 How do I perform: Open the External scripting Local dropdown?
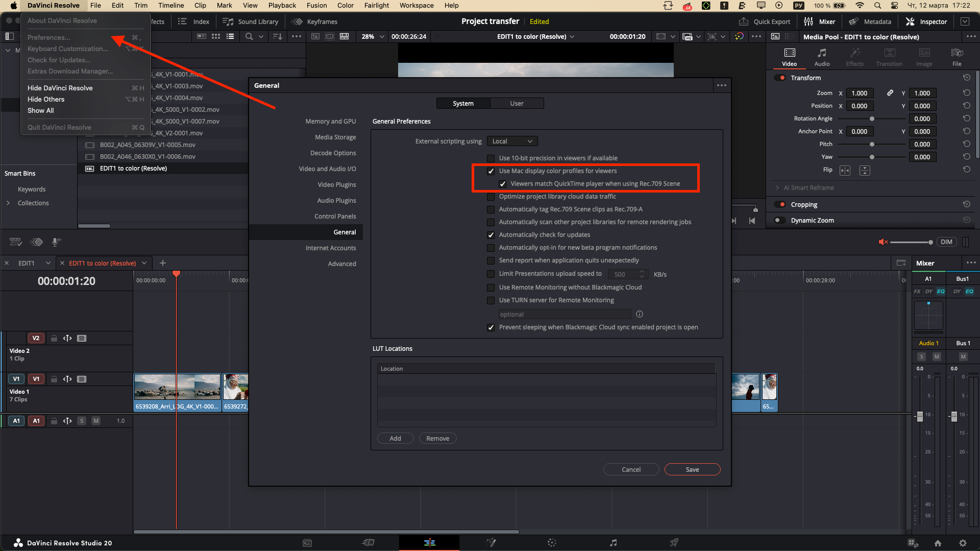click(x=512, y=141)
